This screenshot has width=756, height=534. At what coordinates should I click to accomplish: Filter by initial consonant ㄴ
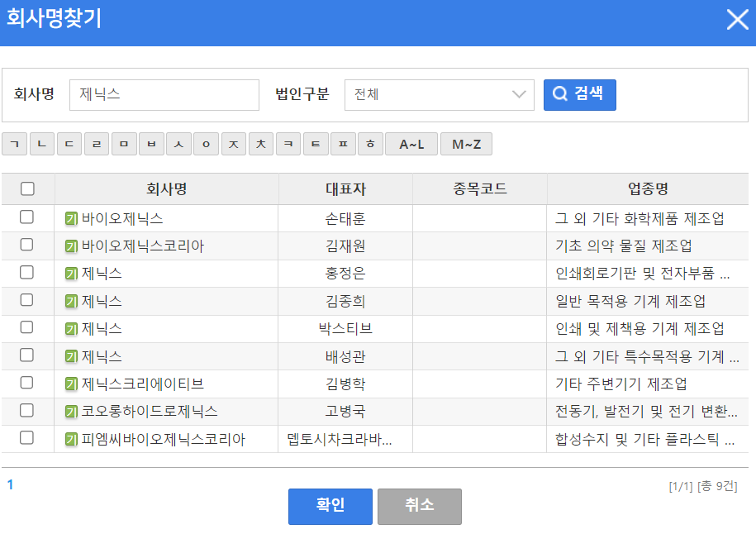(42, 144)
